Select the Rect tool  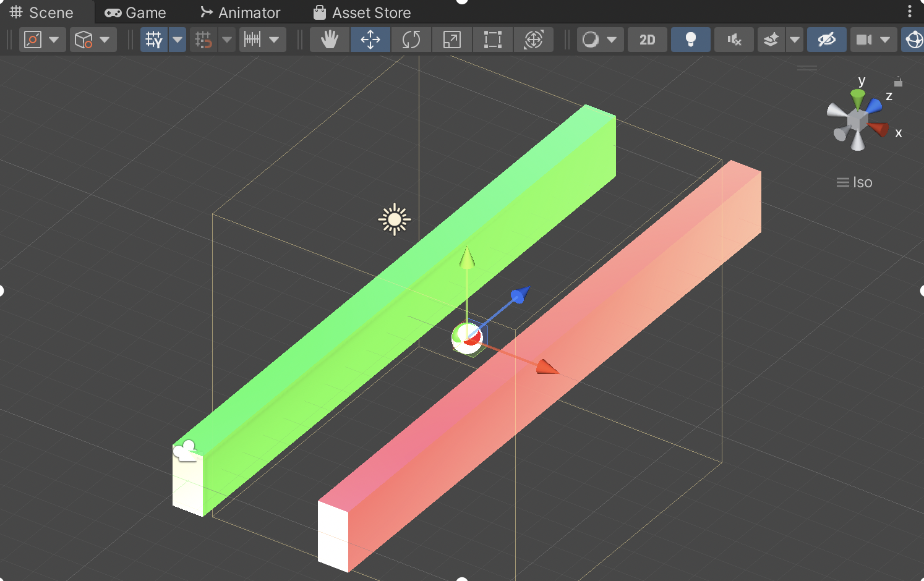[493, 40]
